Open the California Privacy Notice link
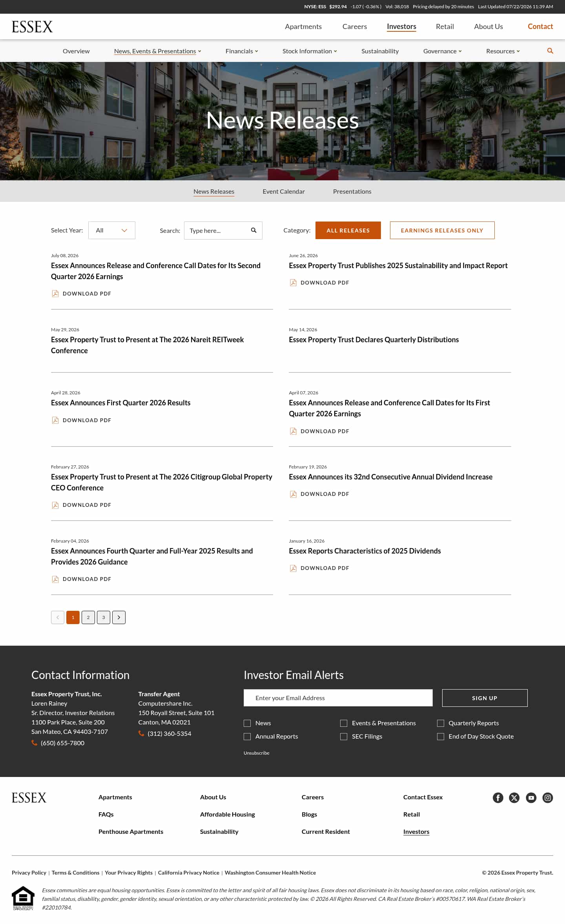 189,873
